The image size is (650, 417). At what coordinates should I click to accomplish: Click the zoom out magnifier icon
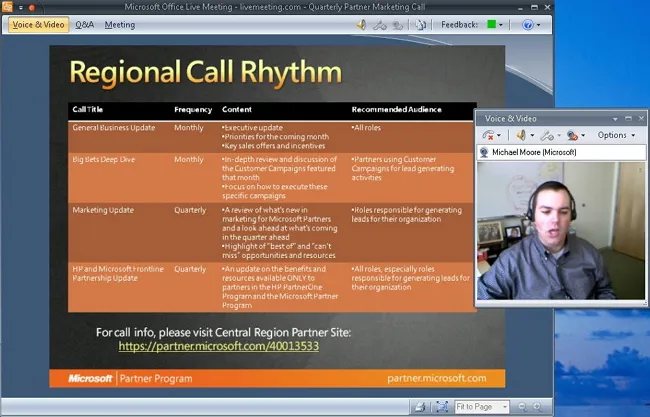[522, 407]
